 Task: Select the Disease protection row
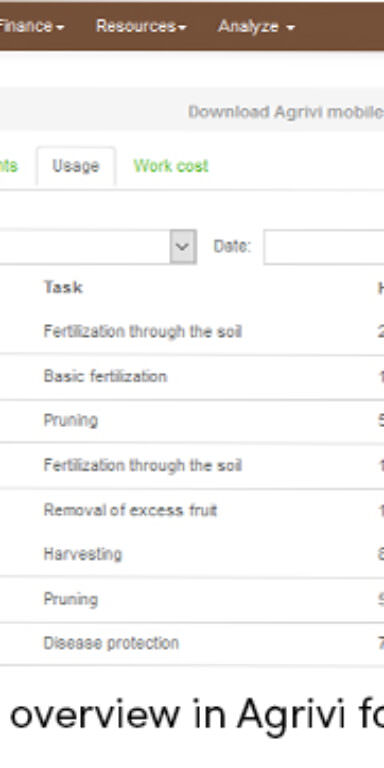point(192,643)
